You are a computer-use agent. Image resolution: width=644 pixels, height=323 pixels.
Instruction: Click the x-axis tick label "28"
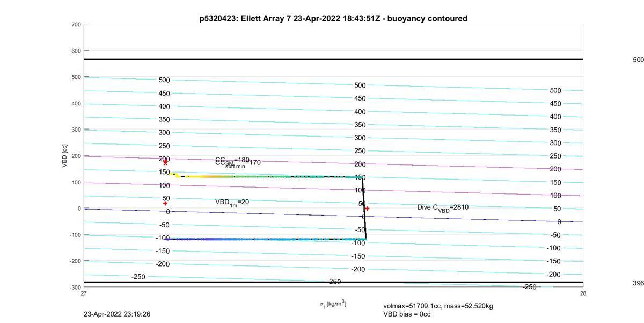tap(583, 293)
